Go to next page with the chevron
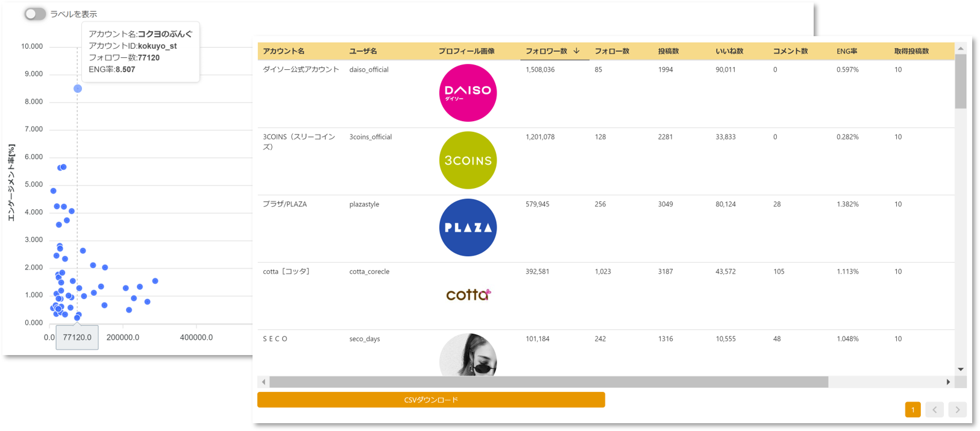The height and width of the screenshot is (431, 980). pos(957,410)
